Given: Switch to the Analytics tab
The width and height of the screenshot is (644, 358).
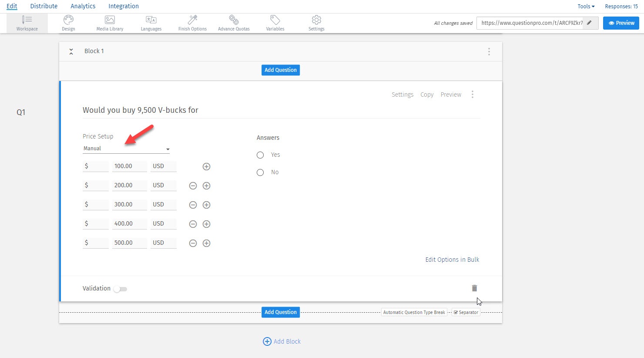Looking at the screenshot, I should point(83,6).
